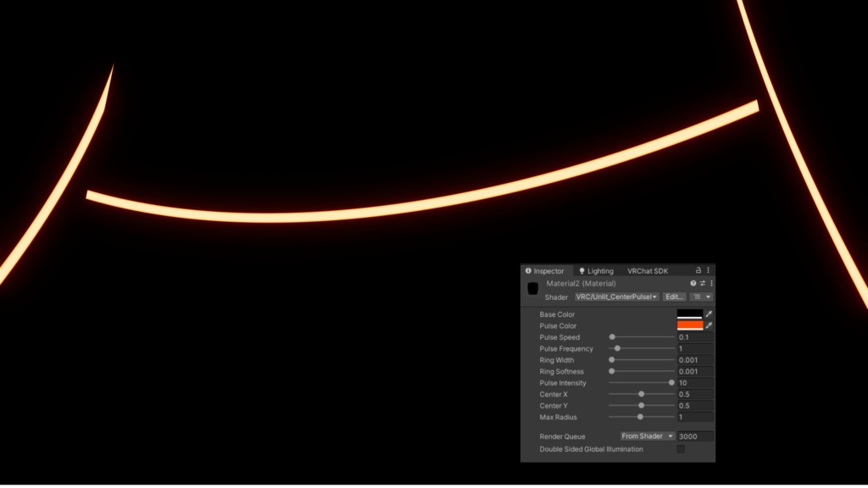Open the kebab menu of Material2 header
This screenshot has height=488, width=868.
710,282
